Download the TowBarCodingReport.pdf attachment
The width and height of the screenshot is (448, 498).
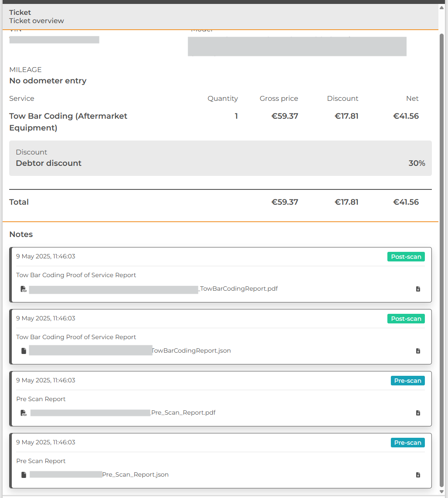tap(418, 289)
